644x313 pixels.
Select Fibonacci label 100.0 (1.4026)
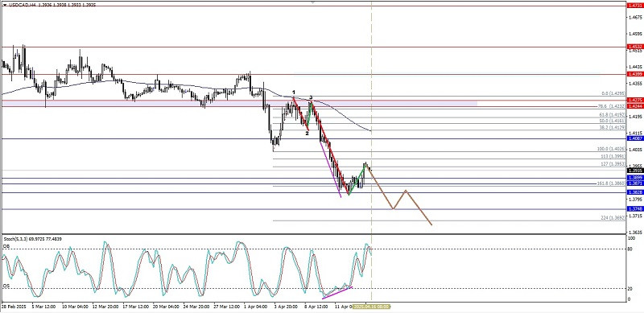(611, 149)
